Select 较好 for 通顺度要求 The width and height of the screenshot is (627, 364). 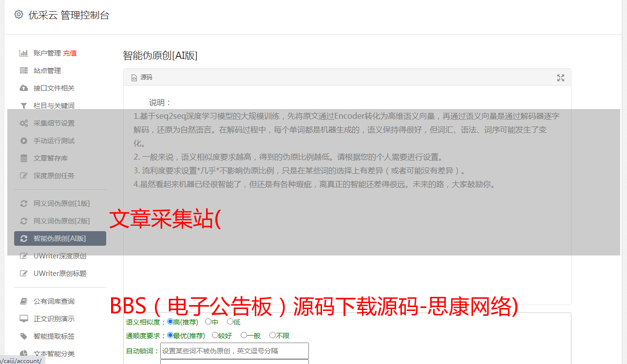click(215, 335)
